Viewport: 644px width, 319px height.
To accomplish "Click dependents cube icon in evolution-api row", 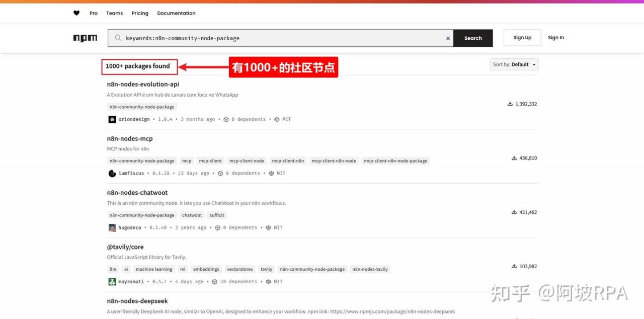I will point(226,119).
